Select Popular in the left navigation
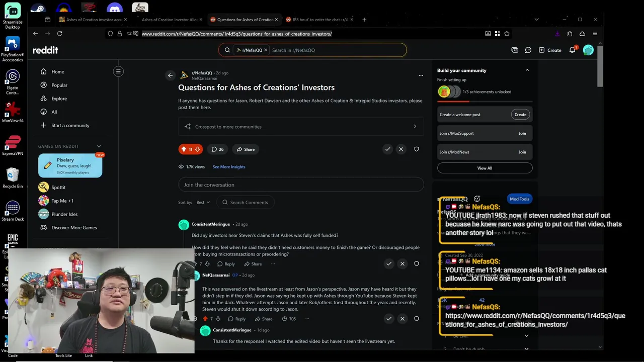Image resolution: width=644 pixels, height=362 pixels. point(59,85)
